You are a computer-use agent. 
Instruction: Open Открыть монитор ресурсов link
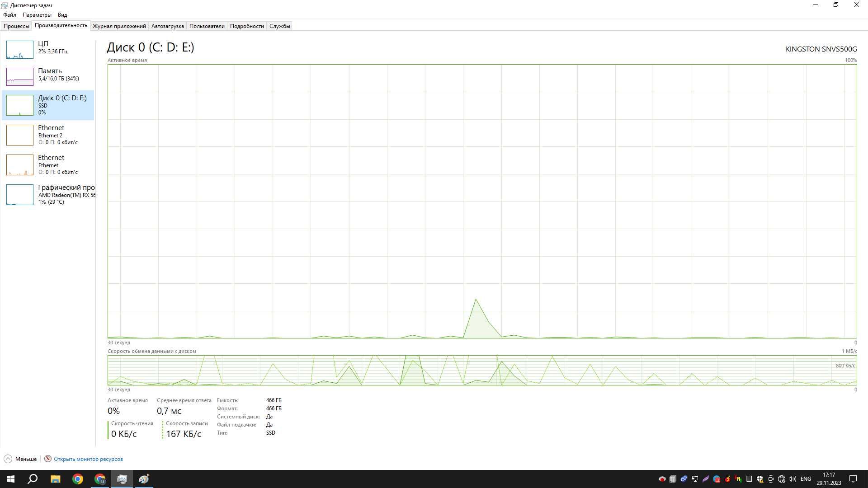pyautogui.click(x=88, y=459)
